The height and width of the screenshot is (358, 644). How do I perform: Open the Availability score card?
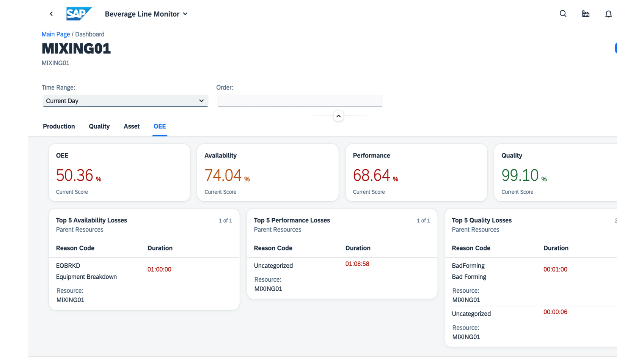click(x=267, y=172)
